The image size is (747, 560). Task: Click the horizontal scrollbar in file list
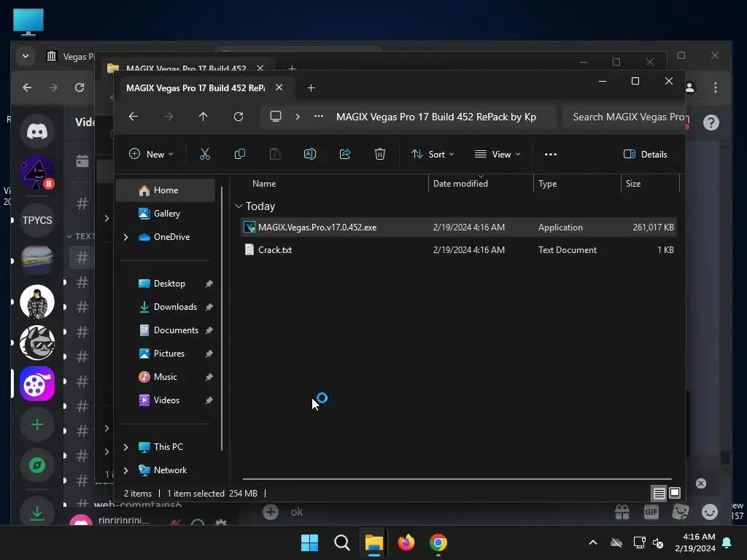pos(457,479)
